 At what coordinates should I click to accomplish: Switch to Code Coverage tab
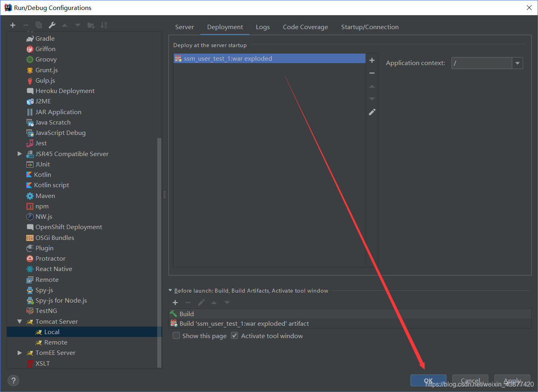click(305, 27)
